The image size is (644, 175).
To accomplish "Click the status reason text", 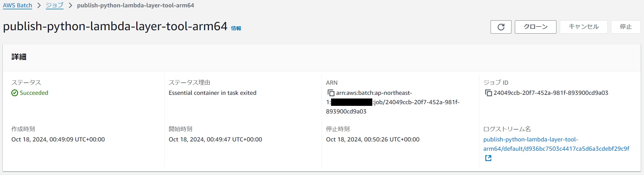I will 212,93.
